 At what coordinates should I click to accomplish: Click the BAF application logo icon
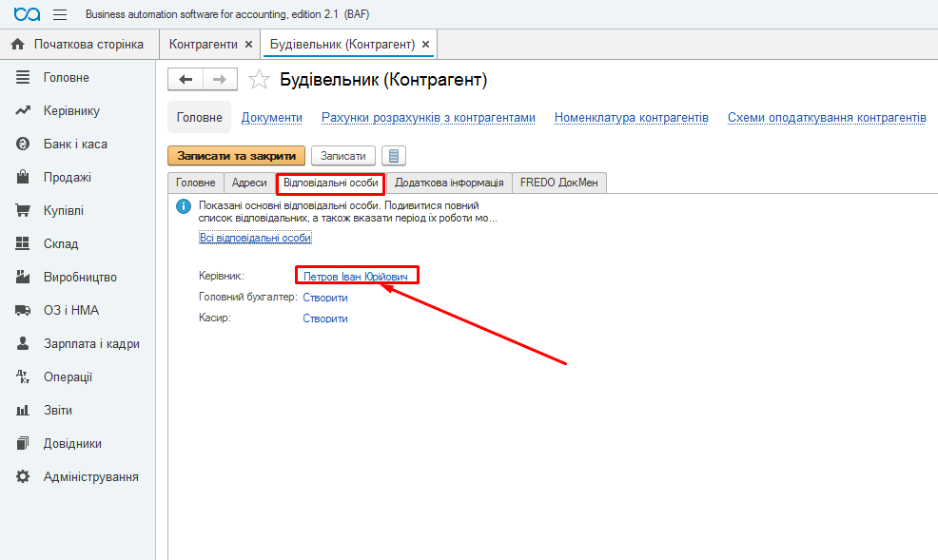point(27,13)
